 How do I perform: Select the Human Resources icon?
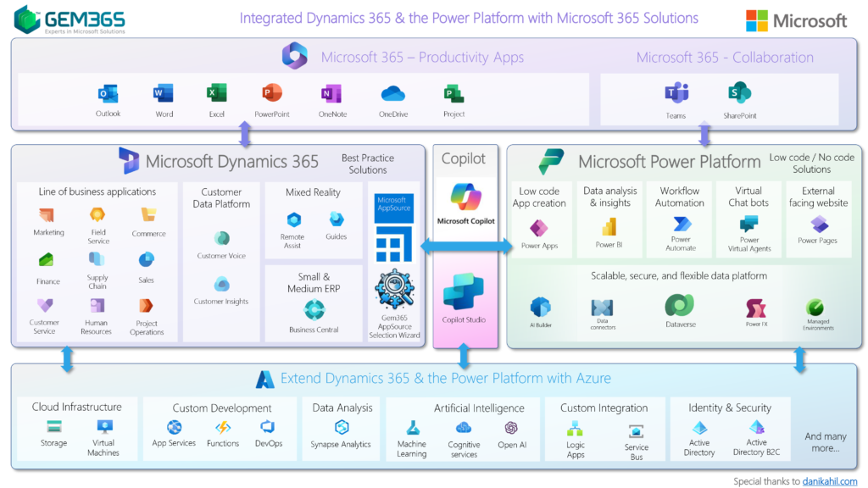pos(97,305)
